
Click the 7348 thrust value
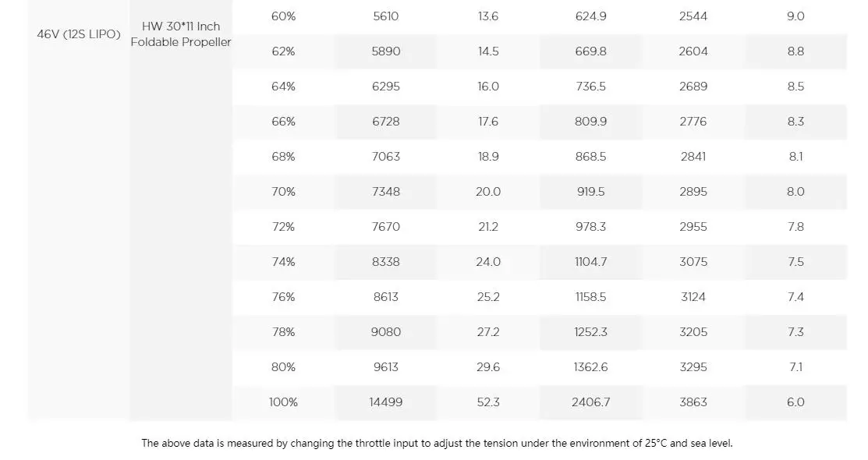coord(386,192)
